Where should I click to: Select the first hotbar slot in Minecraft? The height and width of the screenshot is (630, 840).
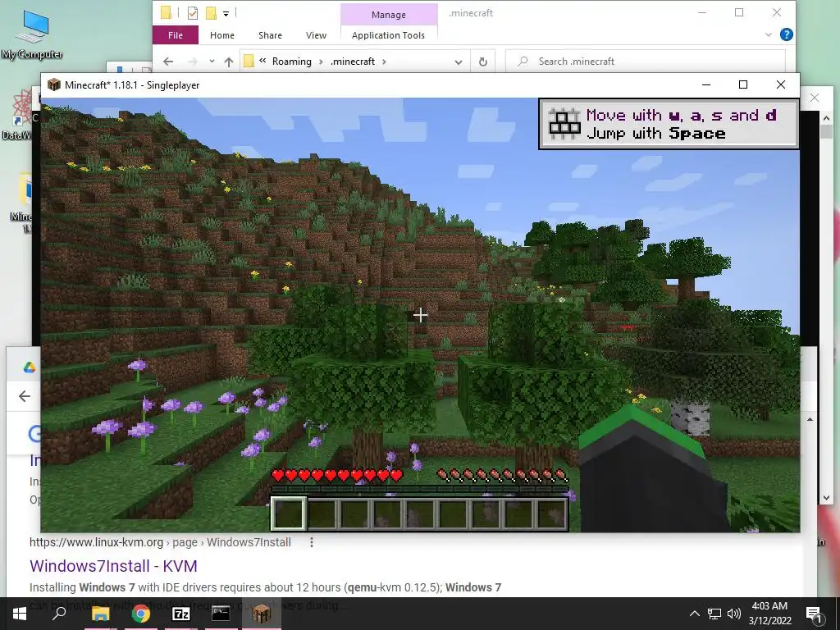tap(289, 514)
